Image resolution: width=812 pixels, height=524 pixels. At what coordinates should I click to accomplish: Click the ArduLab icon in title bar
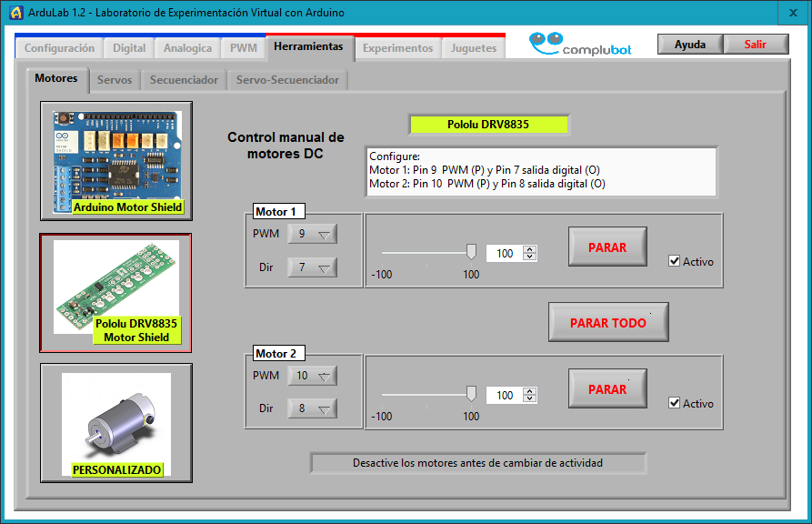pos(15,13)
